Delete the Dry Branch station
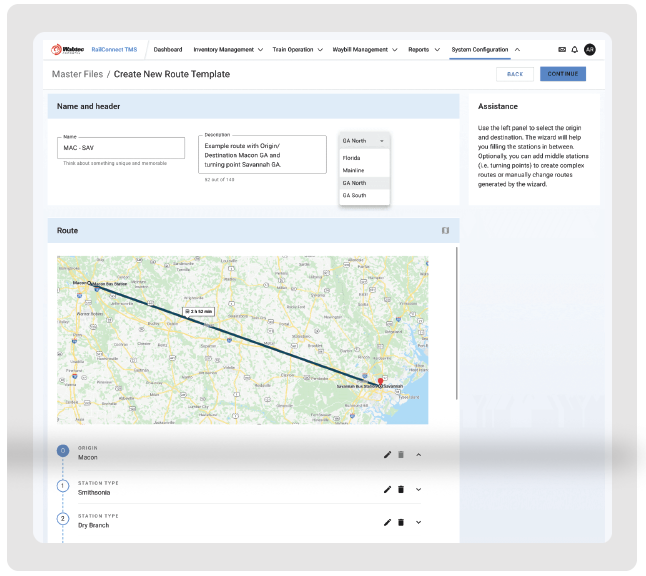646x576 pixels. click(401, 522)
